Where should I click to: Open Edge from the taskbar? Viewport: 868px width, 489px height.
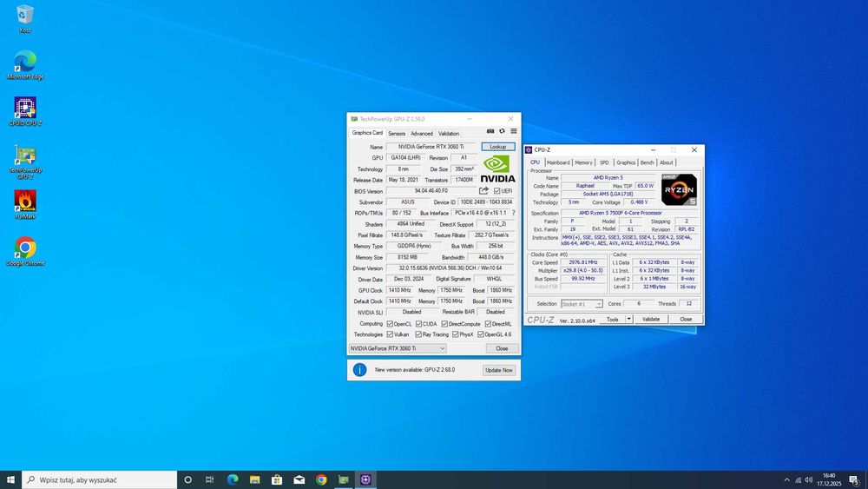click(233, 479)
